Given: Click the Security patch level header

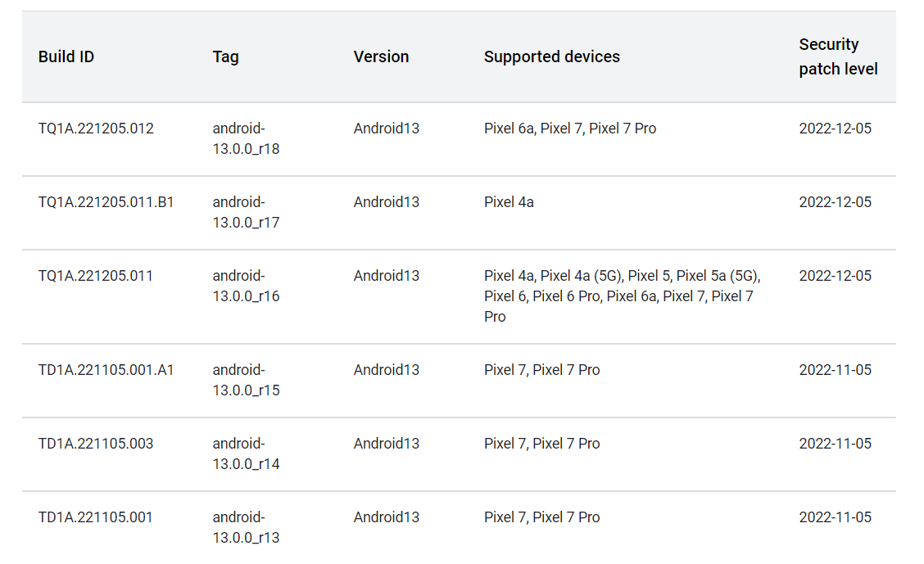Looking at the screenshot, I should click(x=838, y=56).
